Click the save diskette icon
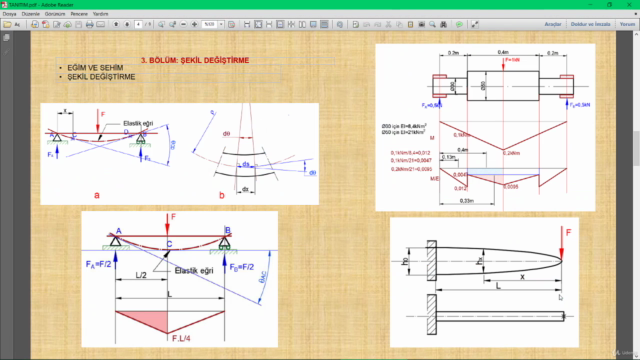Screen dimensions: 640x360 78,24
